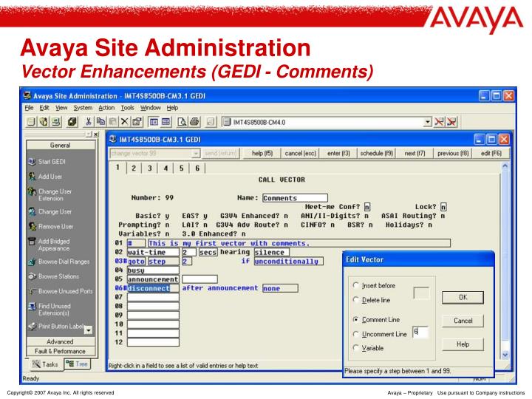Click the second red disconnect icon
Image resolution: width=532 pixels, height=399 pixels.
[x=451, y=122]
